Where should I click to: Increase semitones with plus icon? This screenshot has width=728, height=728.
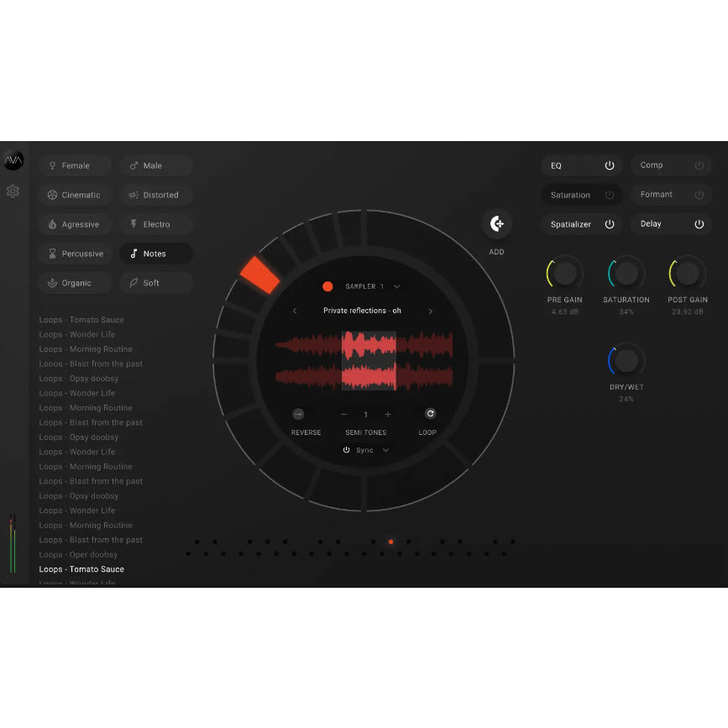388,414
